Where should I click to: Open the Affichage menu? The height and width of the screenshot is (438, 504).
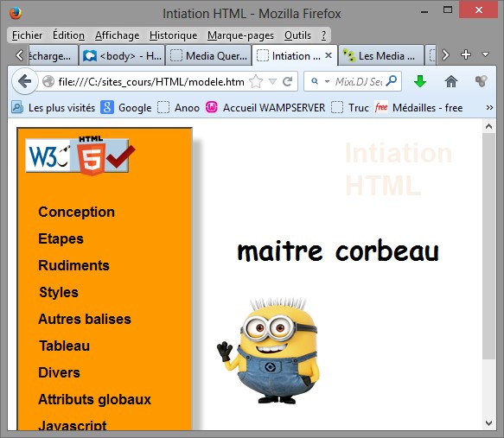117,35
